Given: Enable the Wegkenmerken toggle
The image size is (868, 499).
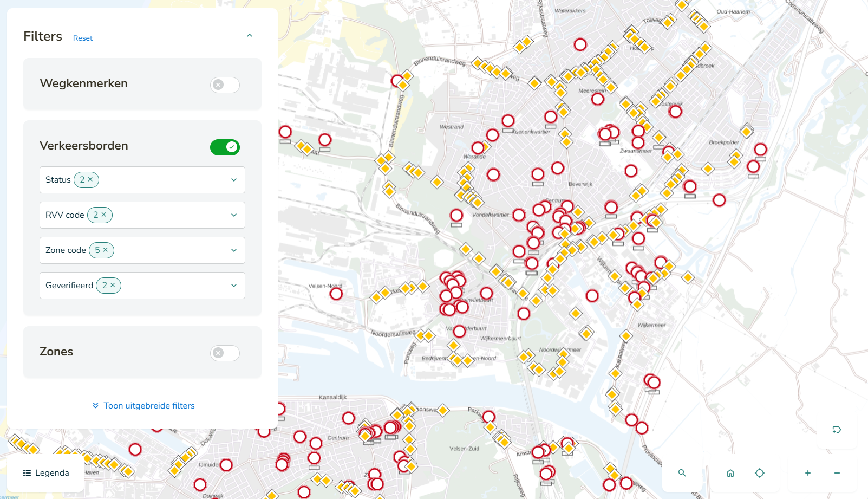Looking at the screenshot, I should [225, 85].
